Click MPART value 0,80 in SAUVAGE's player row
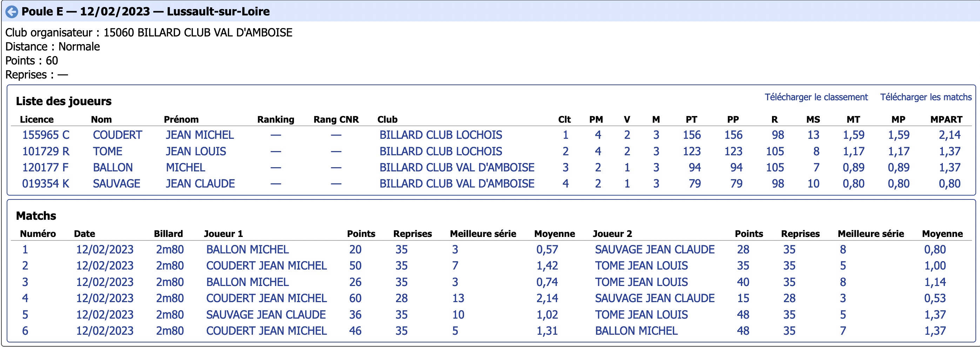The image size is (980, 347). [x=949, y=184]
